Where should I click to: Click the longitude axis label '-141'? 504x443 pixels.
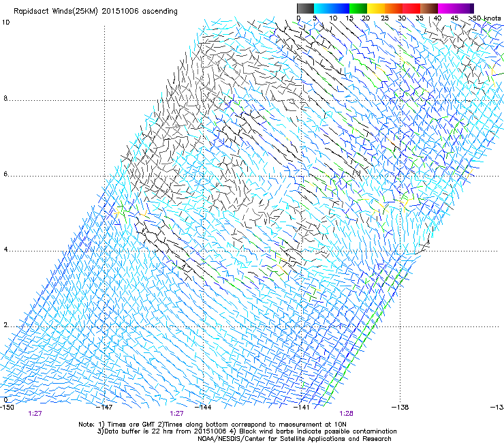tap(302, 408)
